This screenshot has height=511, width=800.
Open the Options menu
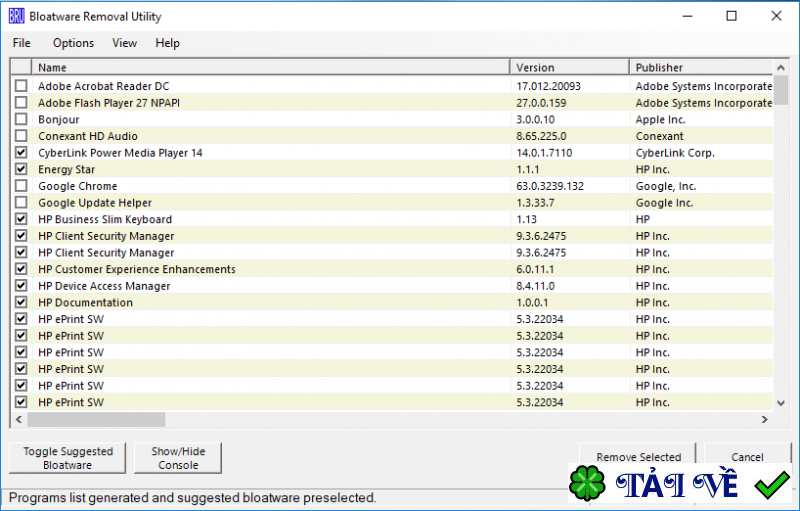click(x=73, y=43)
